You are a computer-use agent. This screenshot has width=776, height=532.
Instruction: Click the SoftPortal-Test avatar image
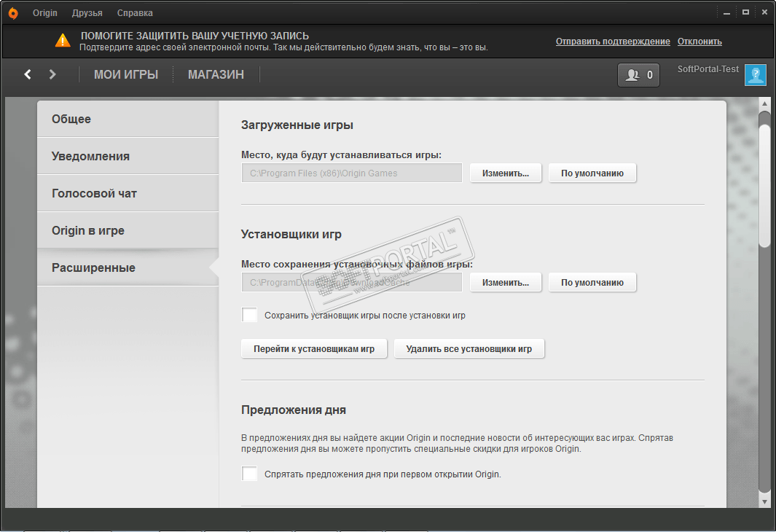point(755,75)
